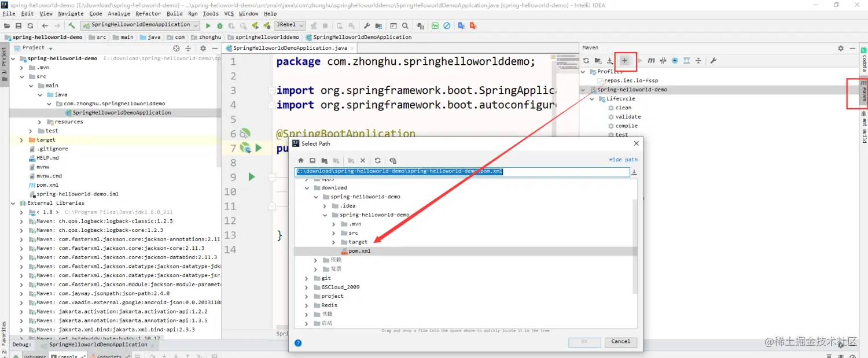
Task: Click Save All icon in toolbar
Action: click(x=19, y=25)
